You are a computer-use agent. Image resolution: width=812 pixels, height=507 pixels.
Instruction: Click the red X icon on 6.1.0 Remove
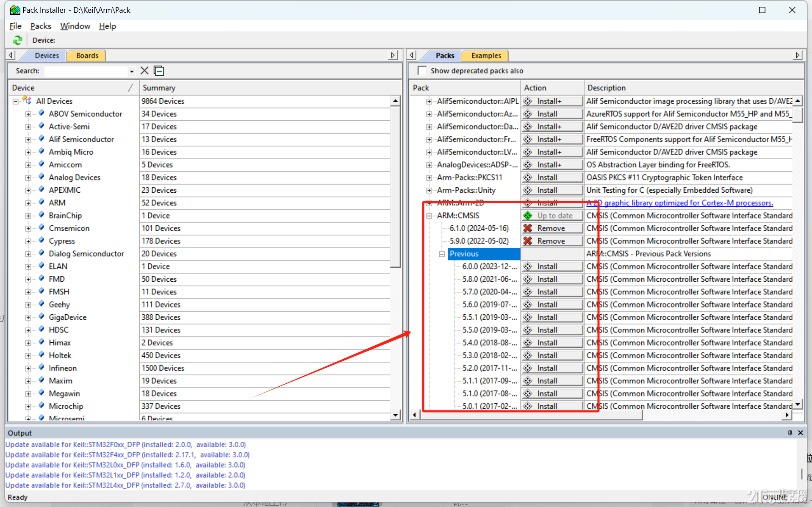(528, 228)
